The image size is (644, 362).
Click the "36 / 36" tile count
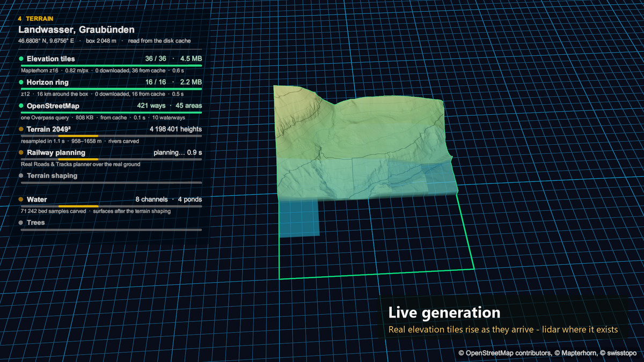tap(156, 58)
